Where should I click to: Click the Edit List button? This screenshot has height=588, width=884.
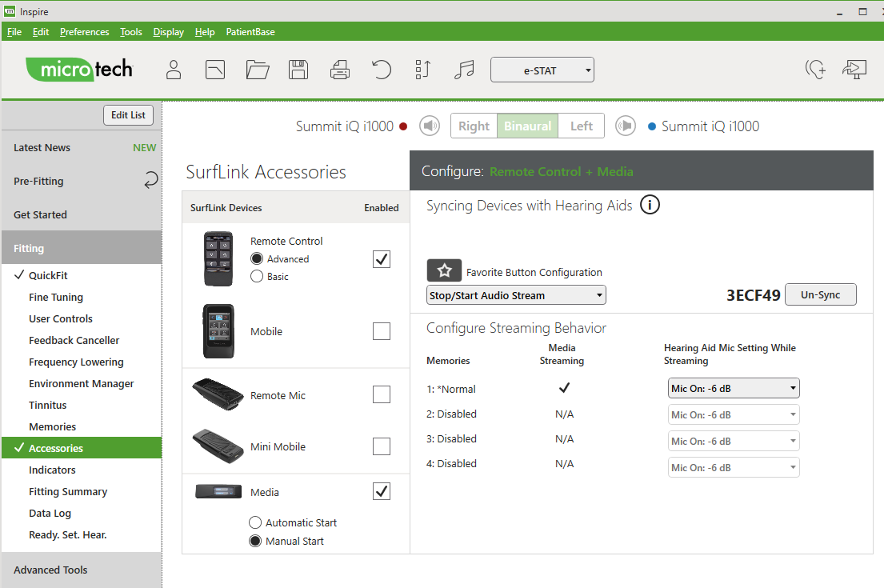(129, 115)
